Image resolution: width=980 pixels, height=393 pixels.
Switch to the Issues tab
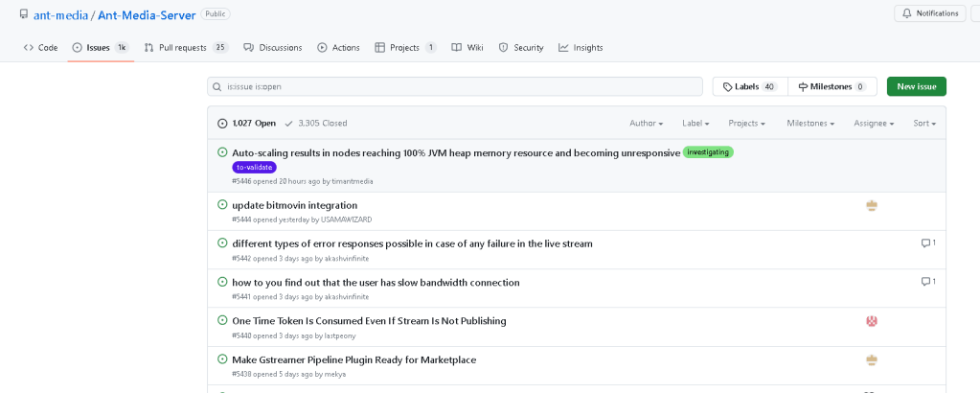coord(101,48)
